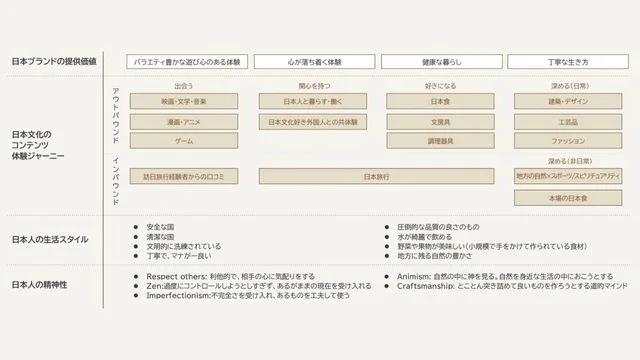The image size is (640, 360).
Task: Click the 関心を持つ column label
Action: tap(314, 86)
